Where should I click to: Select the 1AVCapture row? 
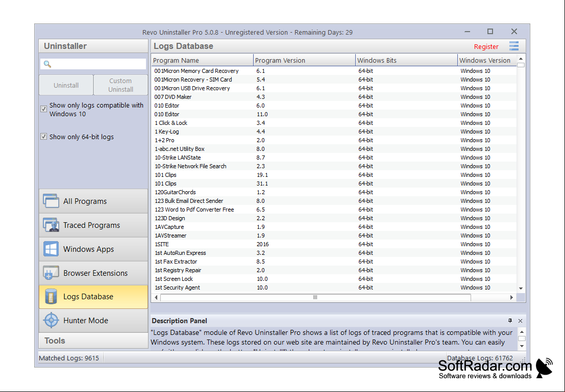(x=334, y=227)
